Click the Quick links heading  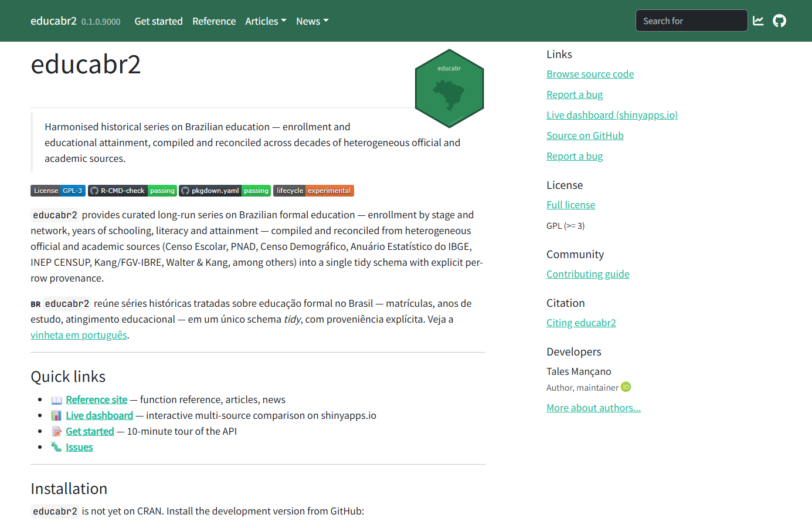click(68, 377)
